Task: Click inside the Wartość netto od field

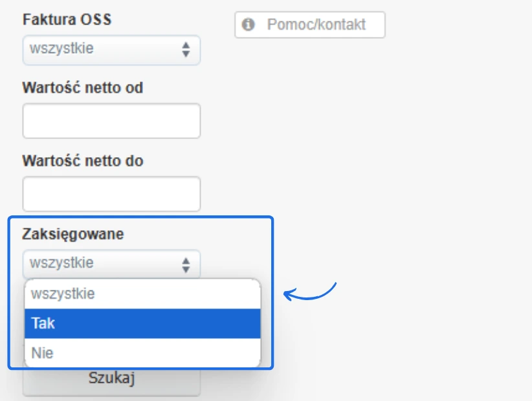Action: point(110,120)
